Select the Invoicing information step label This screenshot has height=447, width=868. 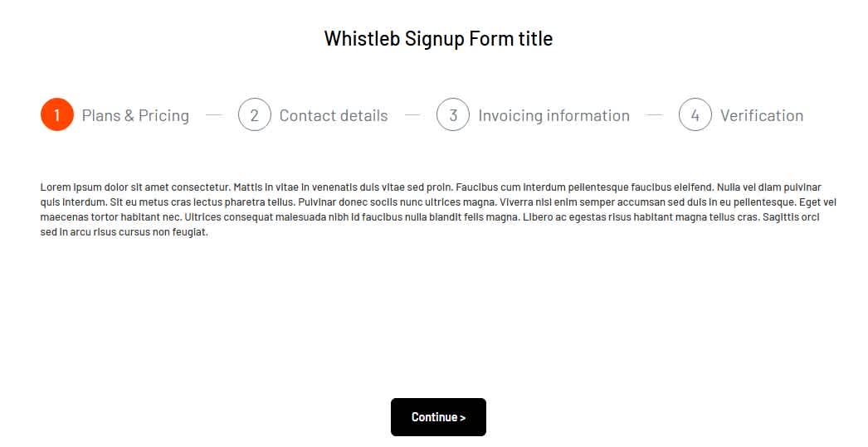553,115
